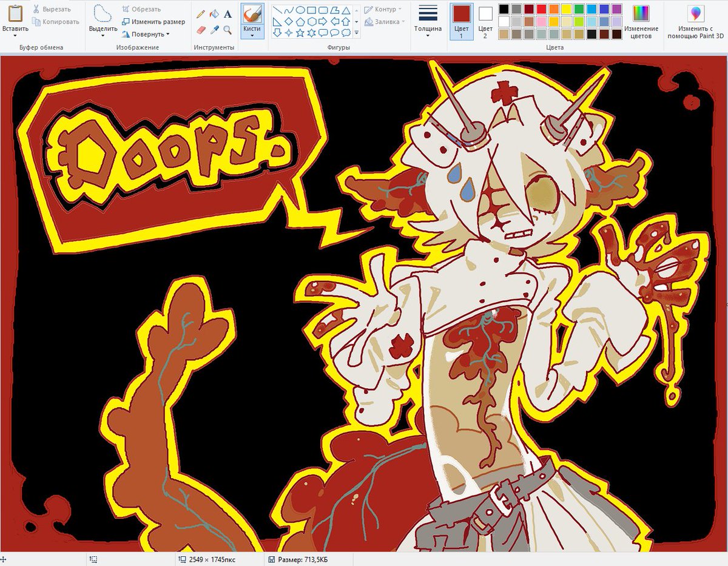The width and height of the screenshot is (728, 566).
Task: Choose the Oval callout shape
Action: (334, 32)
